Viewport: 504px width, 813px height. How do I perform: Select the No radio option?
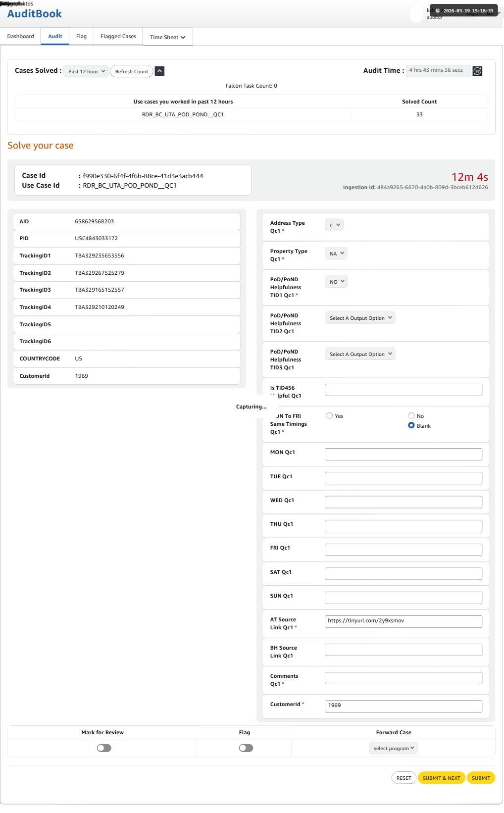point(411,416)
